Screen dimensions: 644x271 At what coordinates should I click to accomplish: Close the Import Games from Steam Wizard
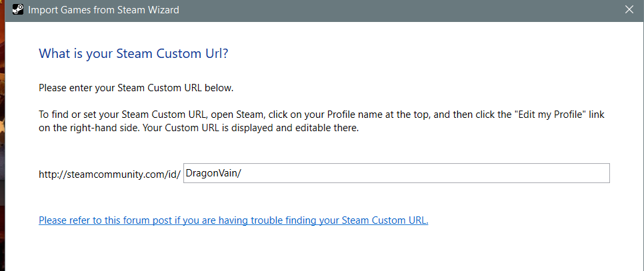(x=629, y=10)
